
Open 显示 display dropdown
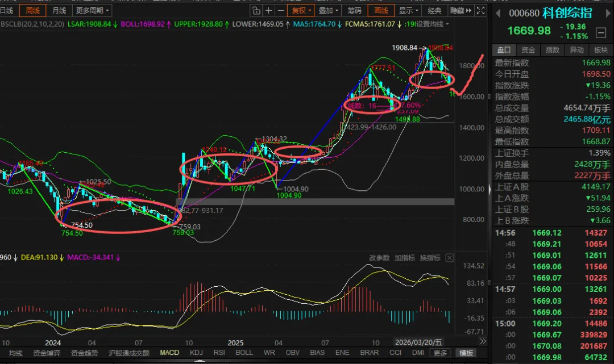click(x=408, y=11)
